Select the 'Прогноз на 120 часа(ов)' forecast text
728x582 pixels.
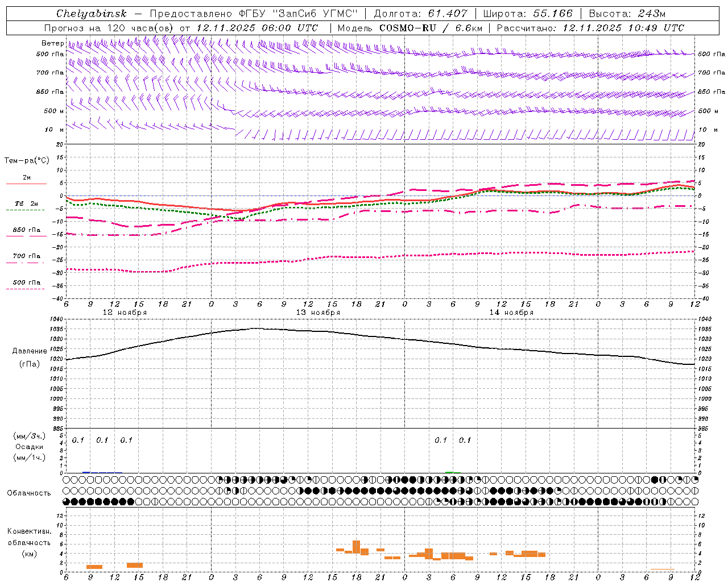click(x=109, y=28)
